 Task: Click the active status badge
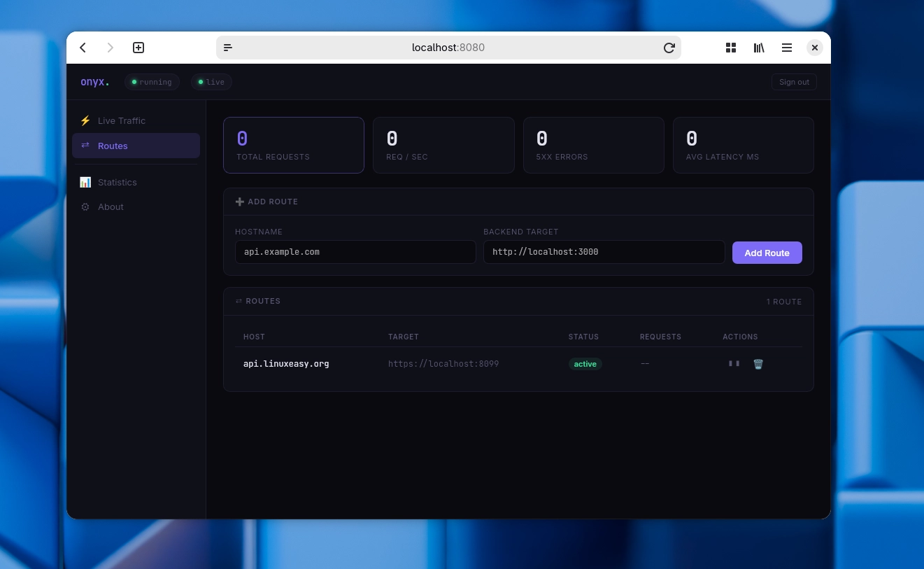pos(585,364)
